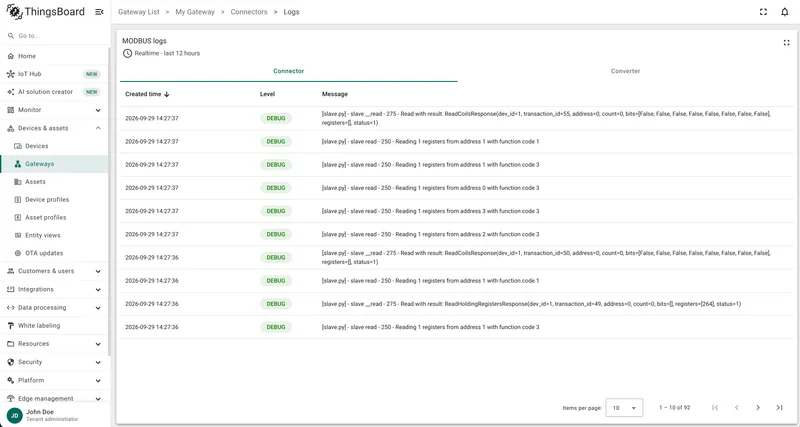Expand the Data processing chevron
Screen dimensions: 800x427
[x=98, y=308]
